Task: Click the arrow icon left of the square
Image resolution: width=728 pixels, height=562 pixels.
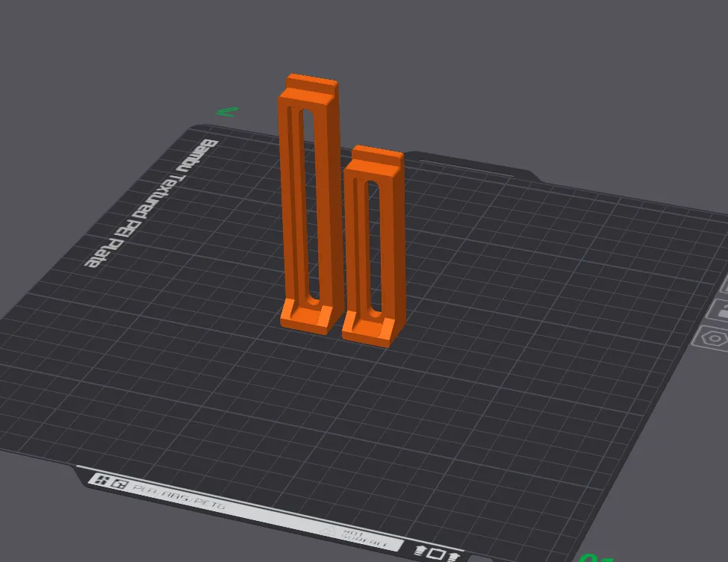Action: coord(422,552)
